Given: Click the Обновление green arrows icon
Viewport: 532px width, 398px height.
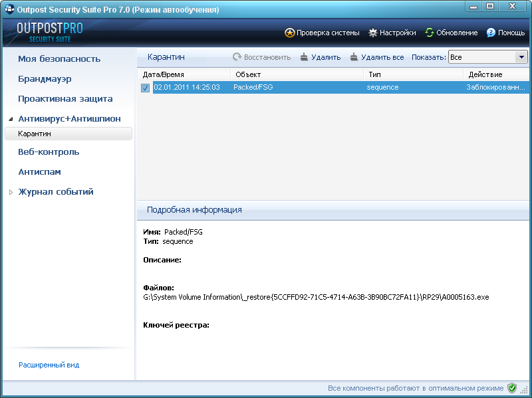Looking at the screenshot, I should click(x=430, y=33).
